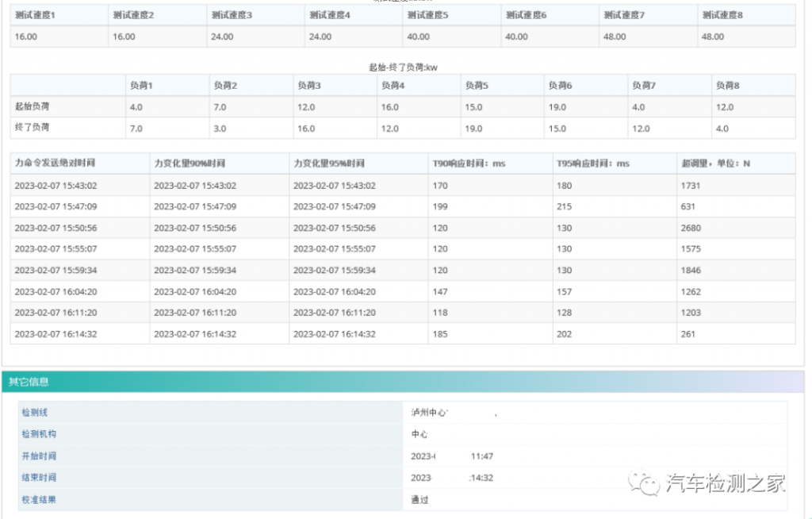Click the 检测线 field label
This screenshot has height=519, width=812.
35,413
